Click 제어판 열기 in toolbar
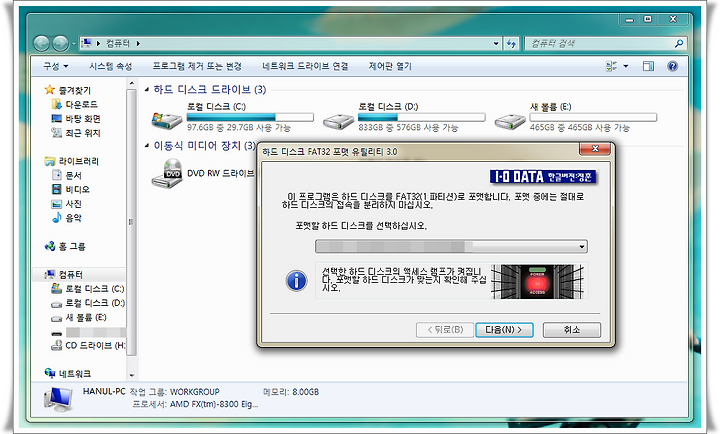 390,66
